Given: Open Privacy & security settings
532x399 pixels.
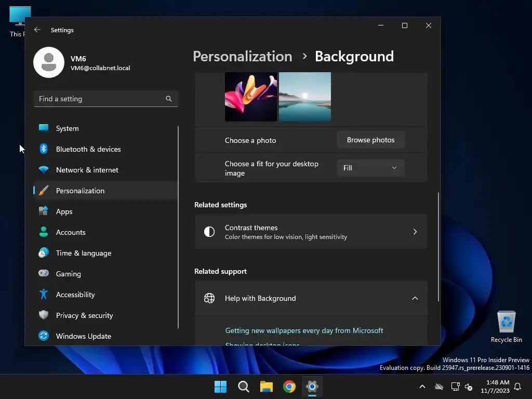Looking at the screenshot, I should [x=105, y=315].
